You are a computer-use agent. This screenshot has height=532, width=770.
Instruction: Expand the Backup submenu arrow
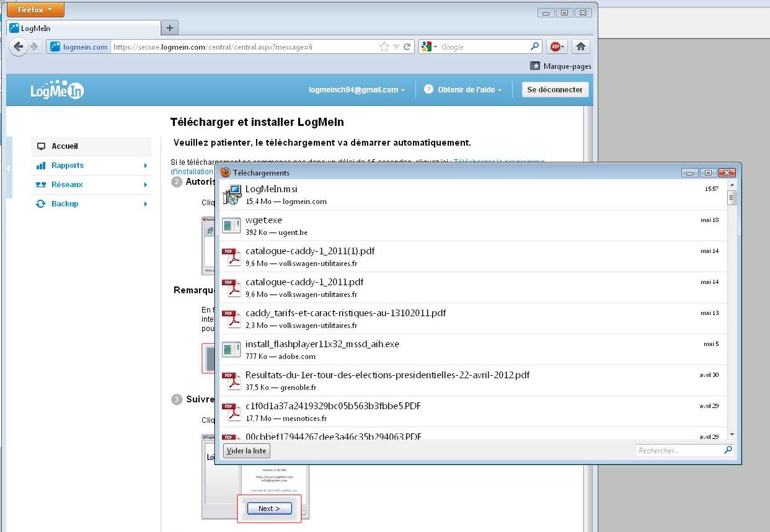146,204
